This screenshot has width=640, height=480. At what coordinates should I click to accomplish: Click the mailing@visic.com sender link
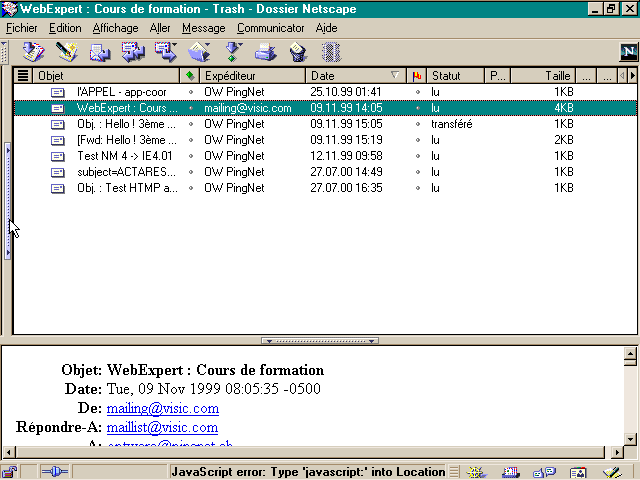pyautogui.click(x=162, y=408)
